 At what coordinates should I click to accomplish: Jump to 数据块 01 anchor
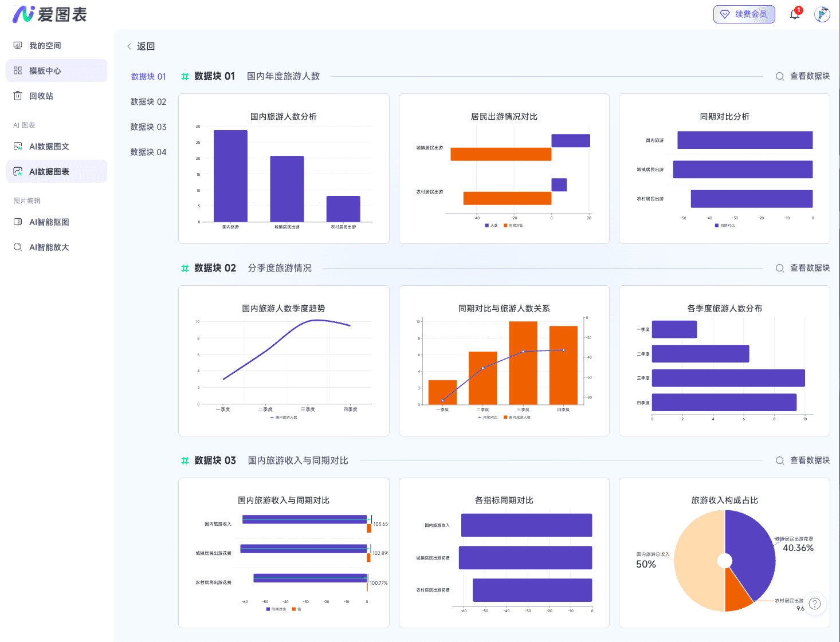(x=148, y=76)
